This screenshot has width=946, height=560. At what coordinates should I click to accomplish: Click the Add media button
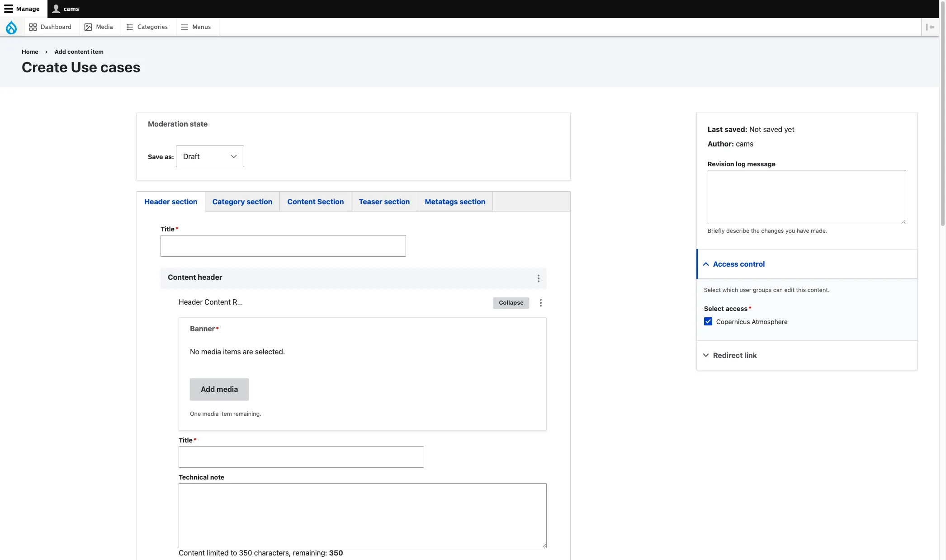(219, 389)
